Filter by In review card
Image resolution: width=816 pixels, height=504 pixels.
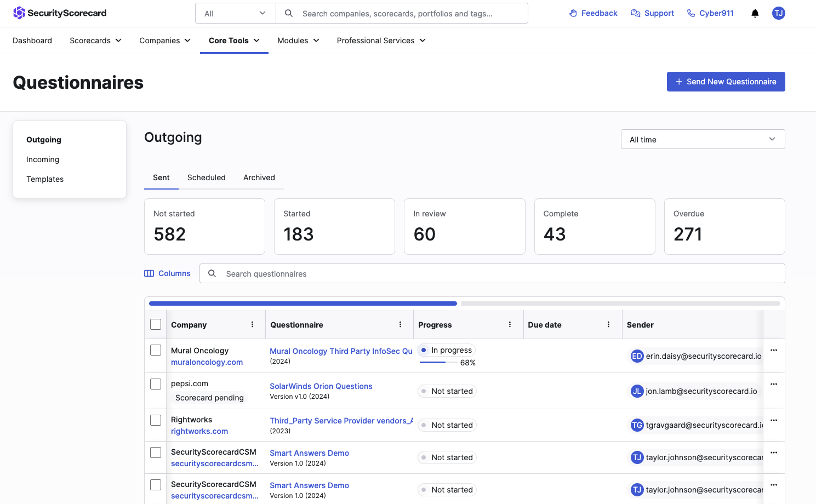[x=465, y=226]
